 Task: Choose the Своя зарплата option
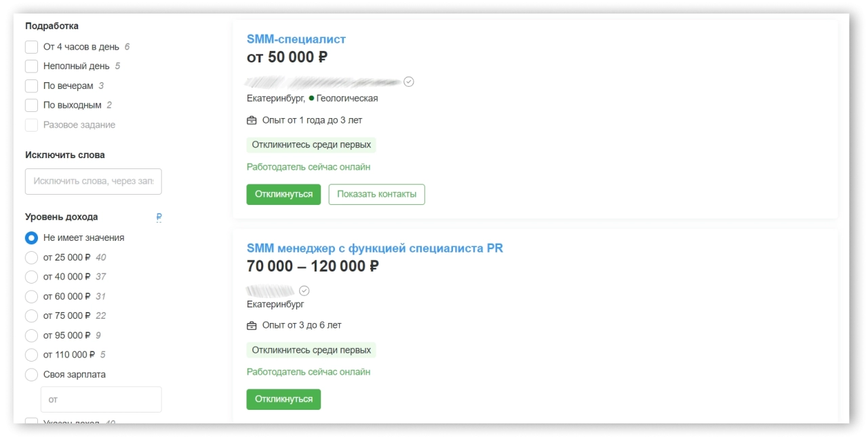pyautogui.click(x=31, y=375)
